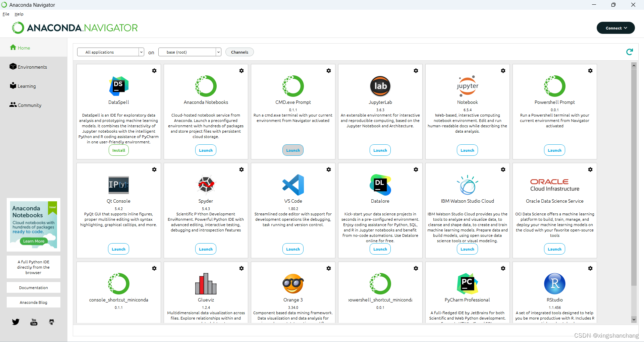Open the File menu
The image size is (644, 342).
[x=6, y=14]
